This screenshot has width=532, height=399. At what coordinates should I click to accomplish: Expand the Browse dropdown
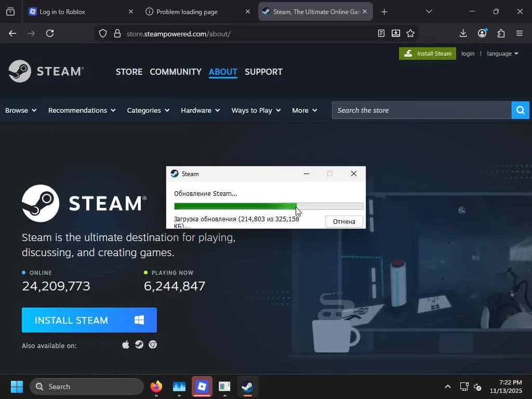(x=21, y=110)
